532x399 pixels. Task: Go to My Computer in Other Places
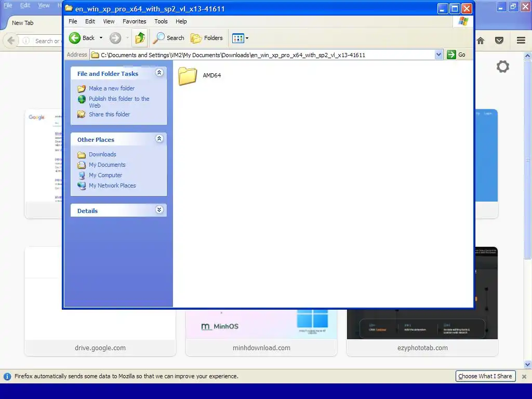[x=105, y=175]
